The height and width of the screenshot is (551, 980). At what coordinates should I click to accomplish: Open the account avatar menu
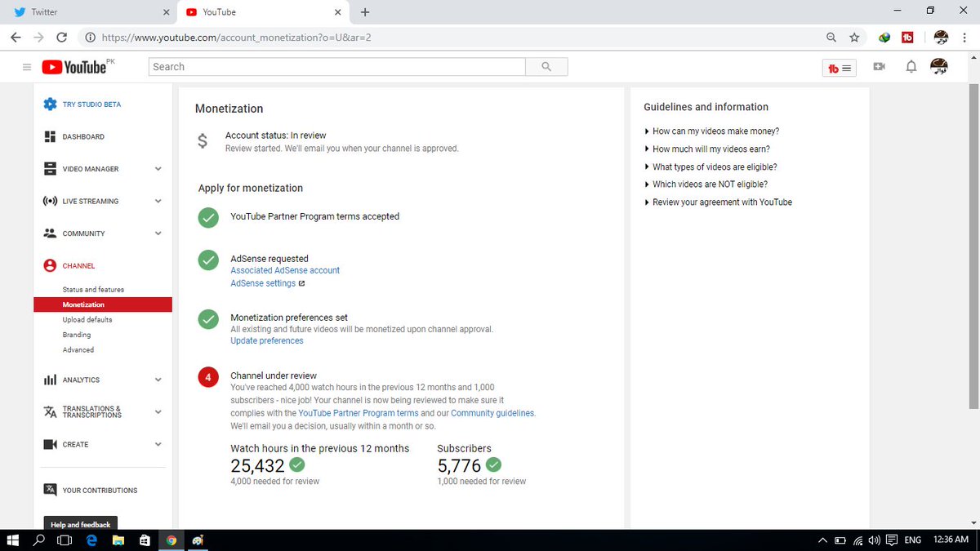coord(938,67)
